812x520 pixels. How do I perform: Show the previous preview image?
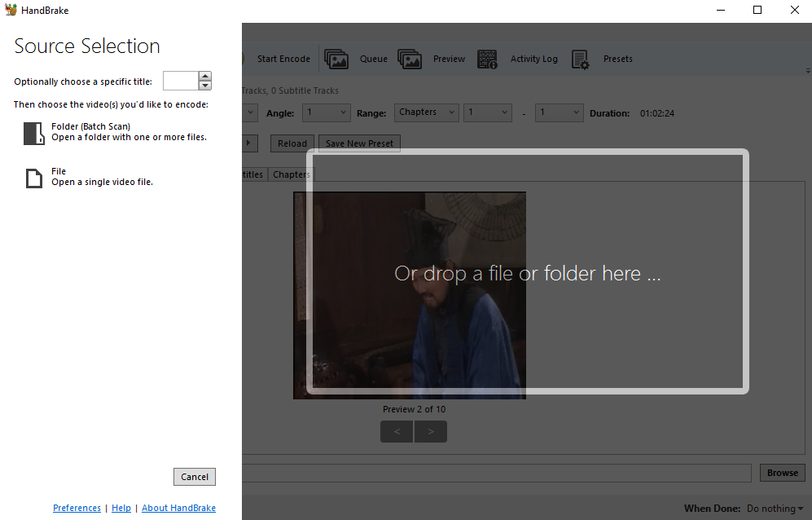pos(397,431)
